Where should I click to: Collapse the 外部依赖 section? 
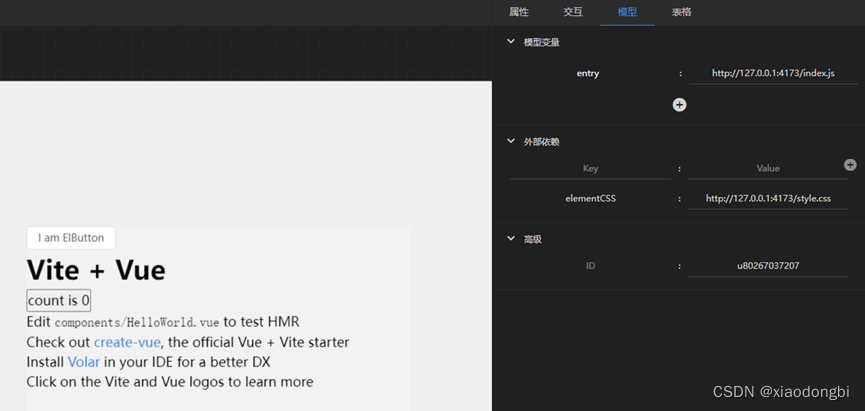pyautogui.click(x=511, y=141)
